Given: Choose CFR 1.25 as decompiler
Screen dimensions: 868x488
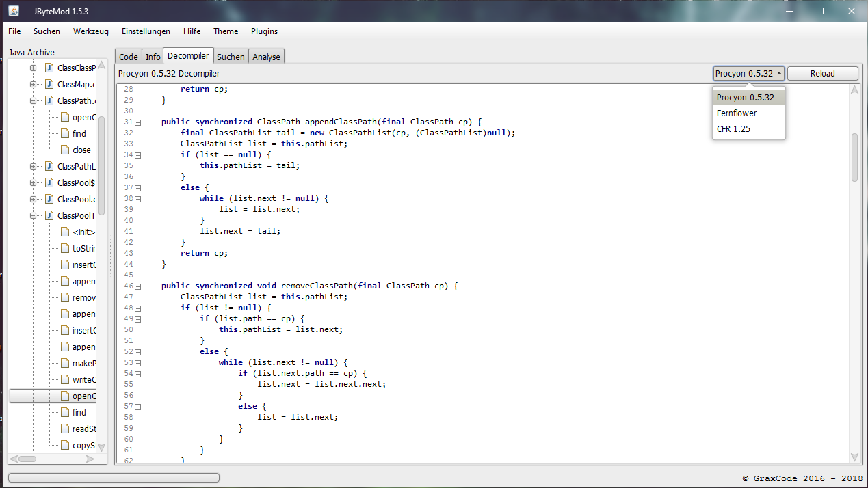Looking at the screenshot, I should click(x=732, y=128).
